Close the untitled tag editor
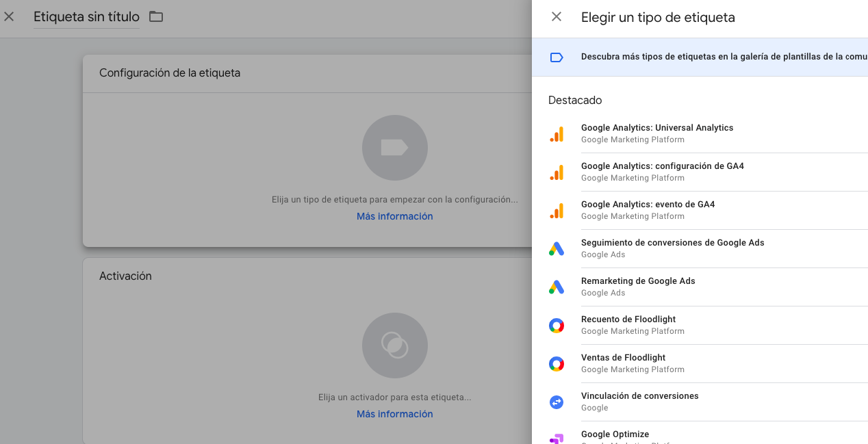The image size is (868, 444). coord(9,16)
